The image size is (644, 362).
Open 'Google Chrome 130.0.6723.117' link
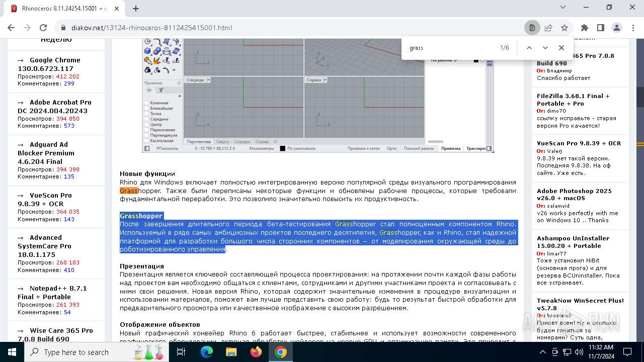49,64
